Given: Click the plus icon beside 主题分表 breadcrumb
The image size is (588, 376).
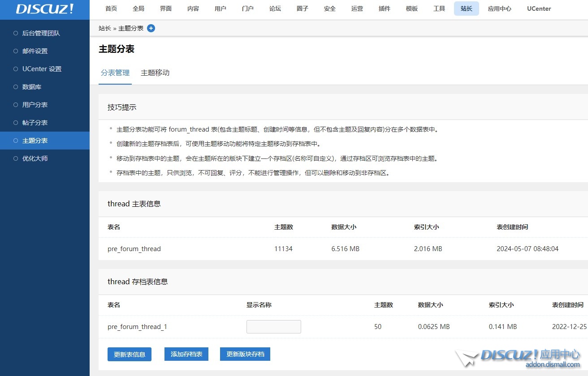Looking at the screenshot, I should (x=151, y=28).
